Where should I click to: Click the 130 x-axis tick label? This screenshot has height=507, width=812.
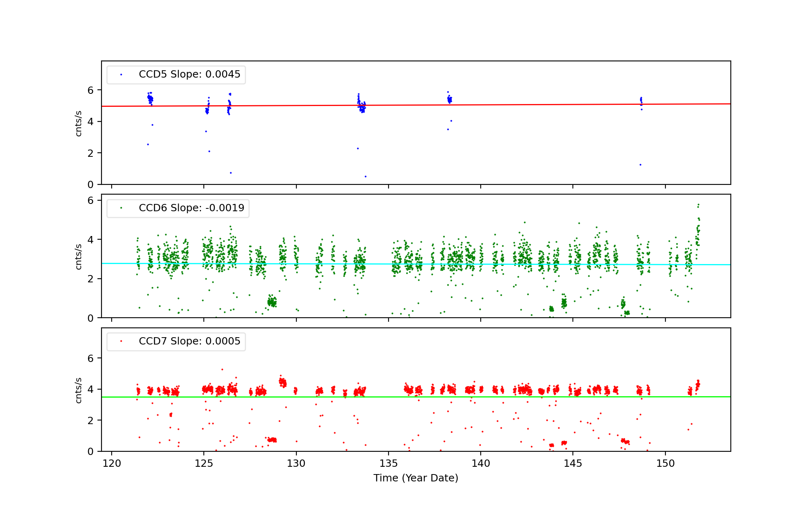296,464
